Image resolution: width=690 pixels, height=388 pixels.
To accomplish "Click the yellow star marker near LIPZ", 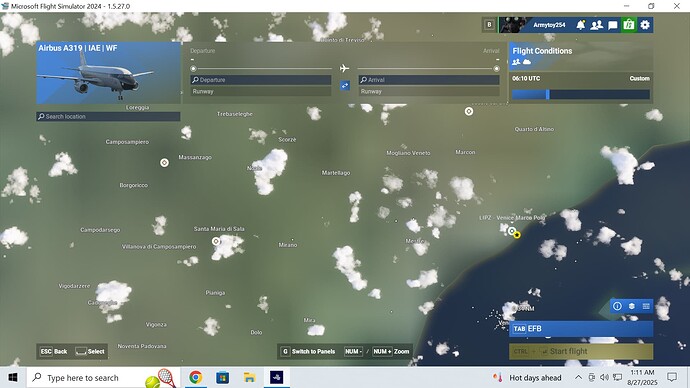I will [x=517, y=235].
